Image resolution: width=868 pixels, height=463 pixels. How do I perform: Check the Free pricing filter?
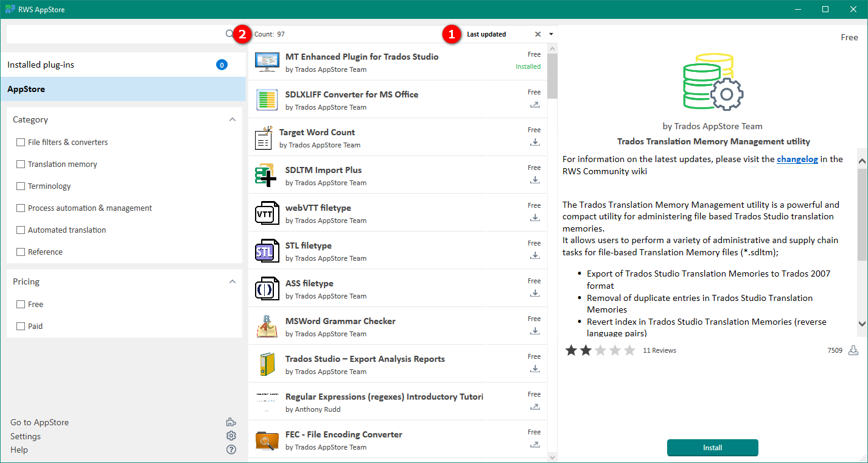tap(21, 305)
